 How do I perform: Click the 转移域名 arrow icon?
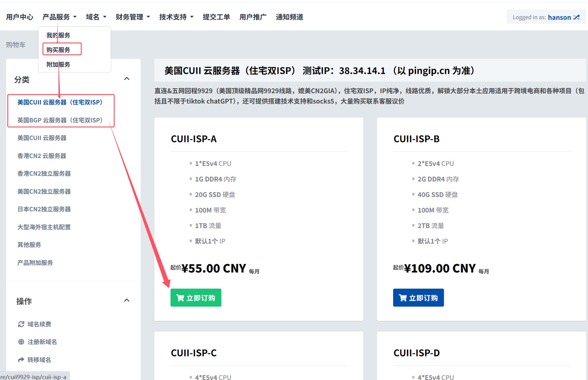click(21, 360)
